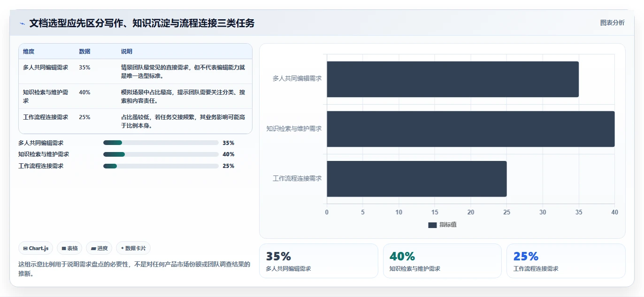Click the 数据 table column header
The image size is (644, 297).
[x=85, y=52]
